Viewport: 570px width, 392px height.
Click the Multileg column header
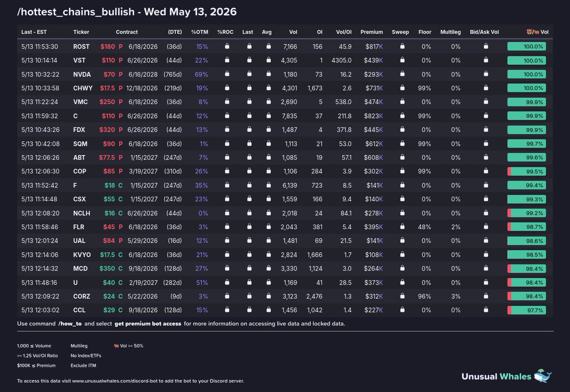point(450,32)
